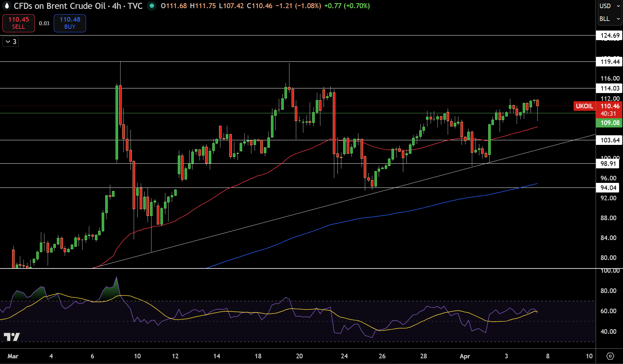Viewport: 623px width, 364px height.
Task: Click the 116.00 price scale label
Action: pos(610,78)
